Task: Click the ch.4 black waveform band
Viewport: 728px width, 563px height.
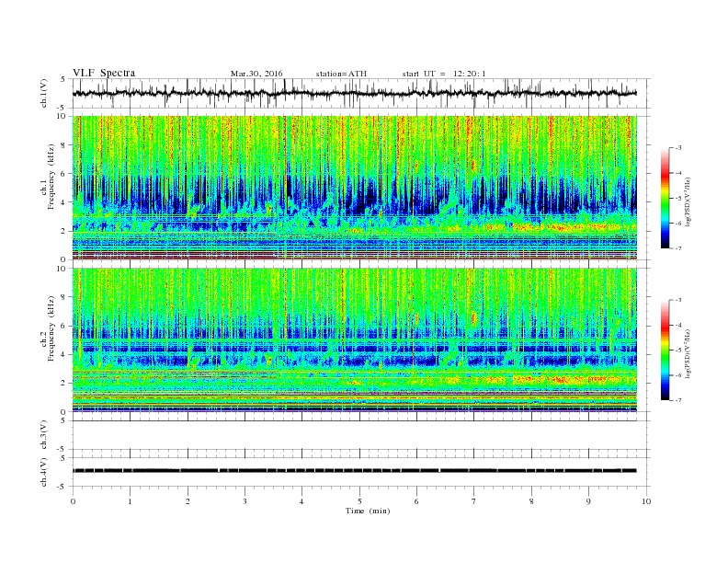Action: 355,471
